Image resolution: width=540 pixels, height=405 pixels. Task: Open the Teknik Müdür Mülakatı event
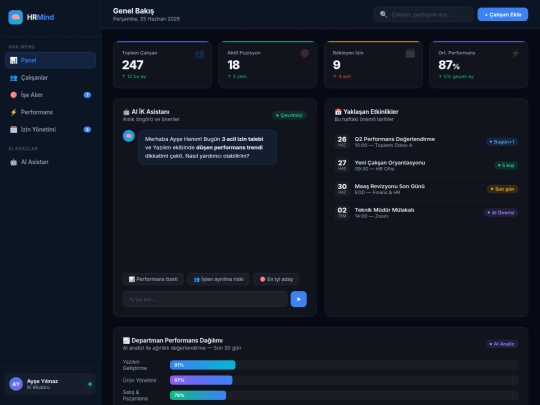[x=426, y=212]
